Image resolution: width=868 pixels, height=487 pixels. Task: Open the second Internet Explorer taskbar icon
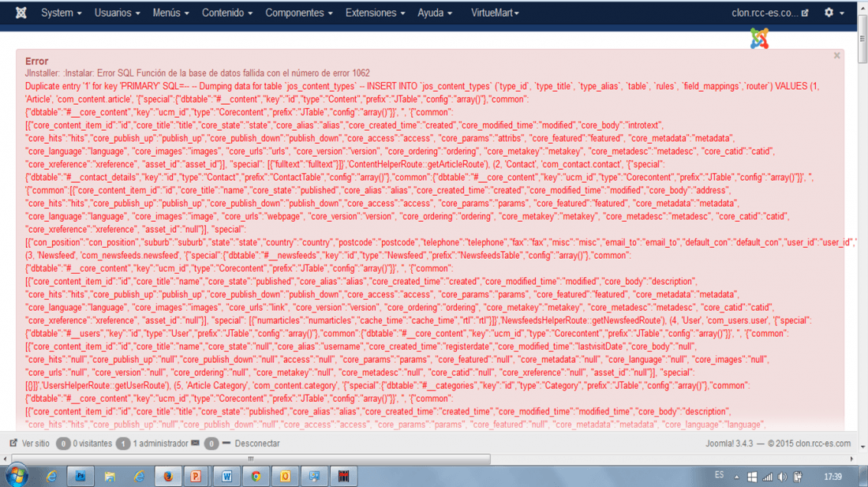138,476
